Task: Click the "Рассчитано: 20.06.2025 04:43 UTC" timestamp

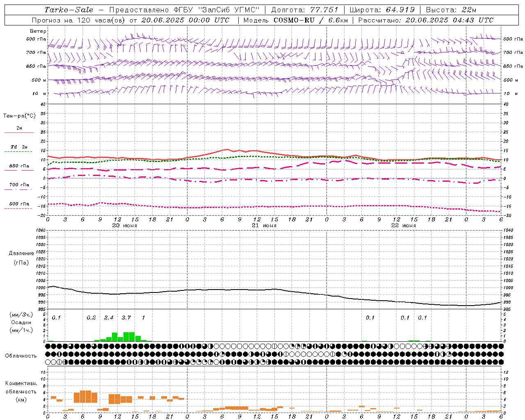Action: click(x=426, y=20)
